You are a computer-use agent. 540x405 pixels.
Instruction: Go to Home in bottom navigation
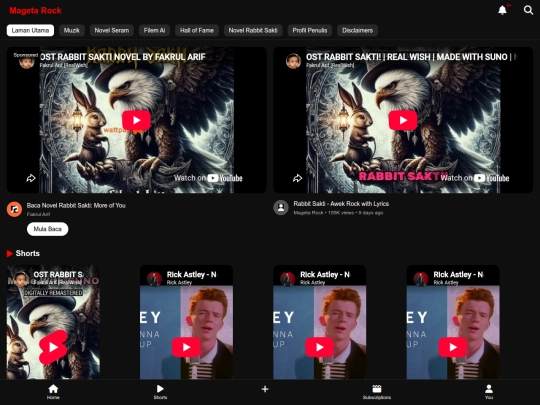tap(53, 392)
